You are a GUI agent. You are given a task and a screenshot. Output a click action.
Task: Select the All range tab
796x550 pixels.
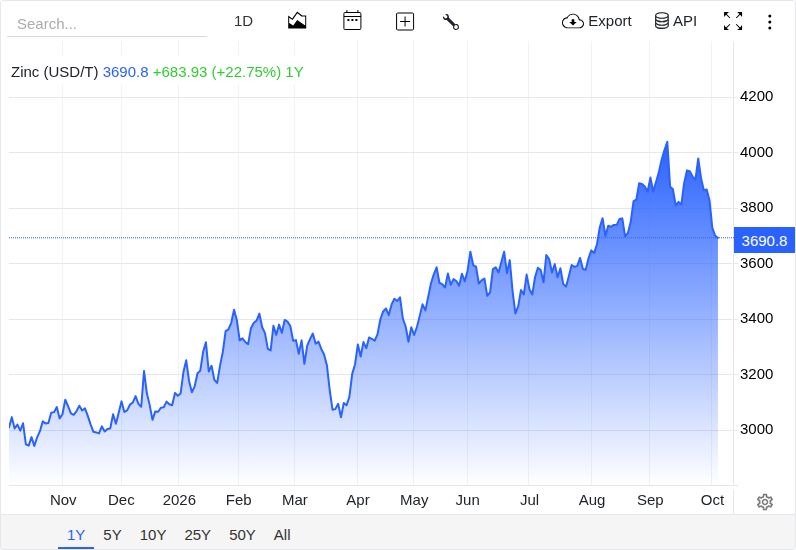[282, 535]
